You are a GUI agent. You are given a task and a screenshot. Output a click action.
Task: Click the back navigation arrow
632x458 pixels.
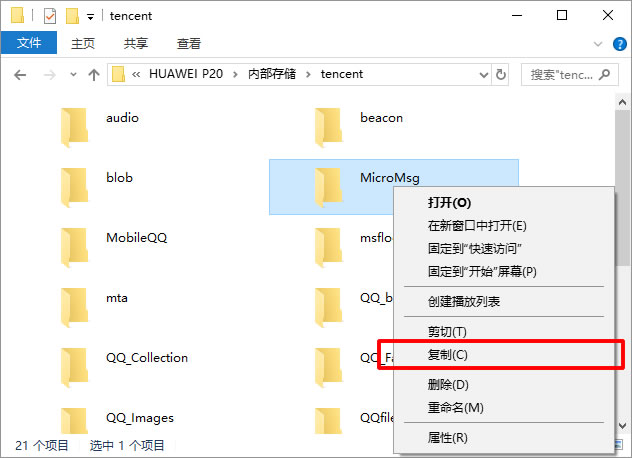coord(20,75)
